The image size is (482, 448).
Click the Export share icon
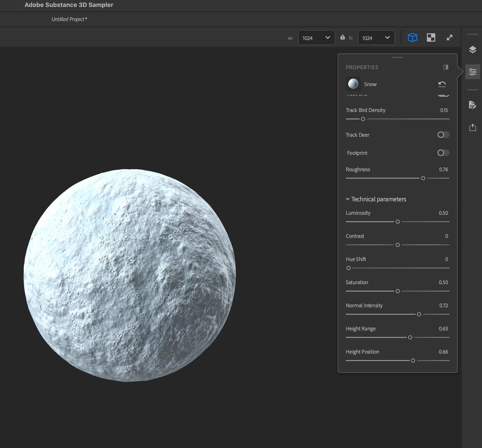[x=472, y=128]
